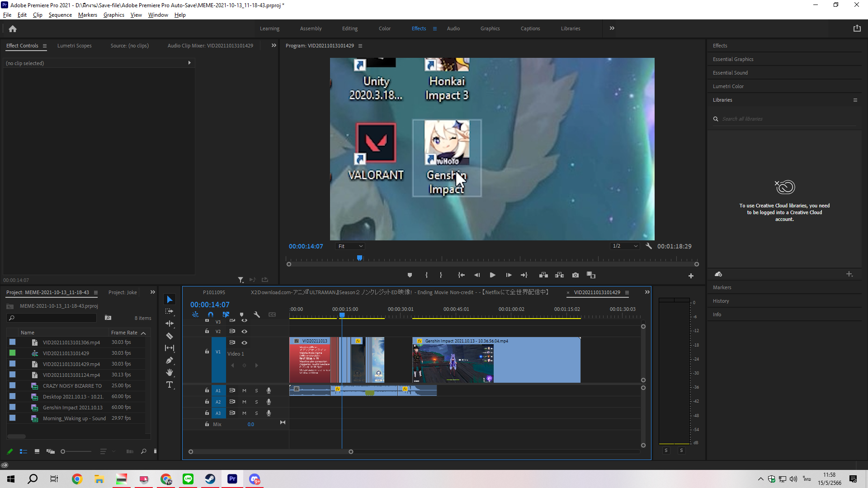868x488 pixels.
Task: Toggle V1 track output eye
Action: [244, 343]
